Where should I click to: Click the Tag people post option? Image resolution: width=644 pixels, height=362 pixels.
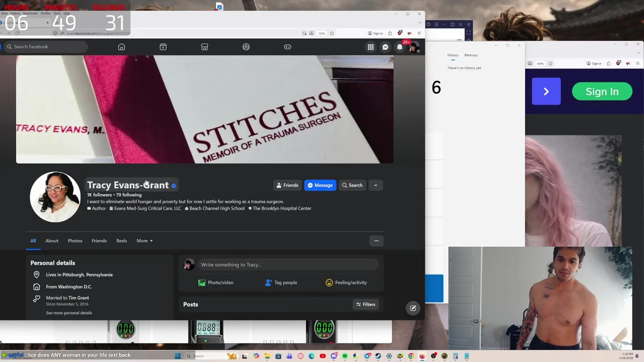[x=281, y=283]
